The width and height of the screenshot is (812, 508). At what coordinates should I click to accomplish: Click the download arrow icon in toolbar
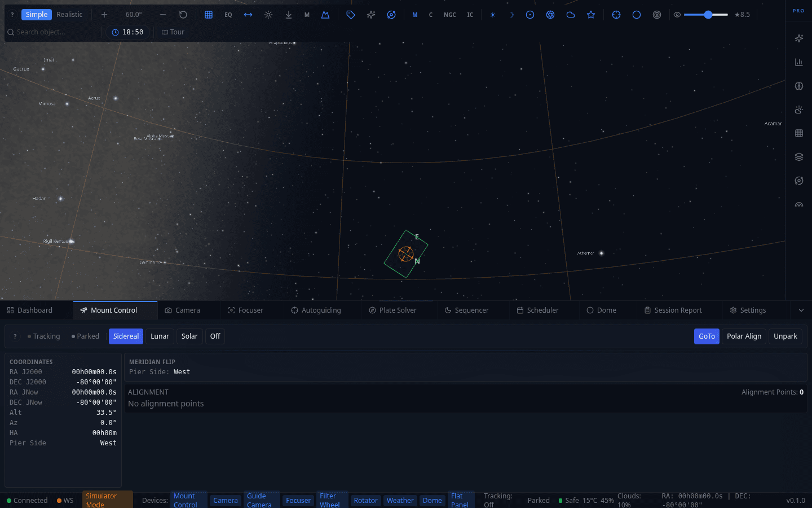[289, 15]
